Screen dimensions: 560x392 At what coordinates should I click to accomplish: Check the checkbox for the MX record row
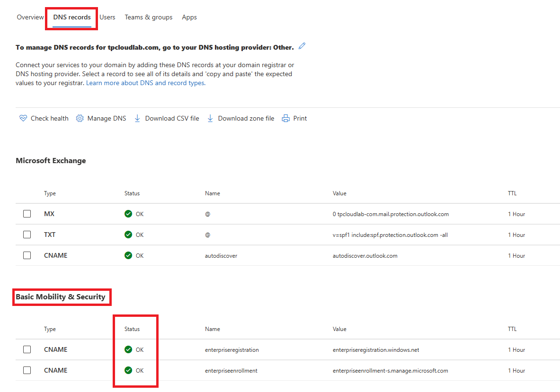click(x=27, y=214)
